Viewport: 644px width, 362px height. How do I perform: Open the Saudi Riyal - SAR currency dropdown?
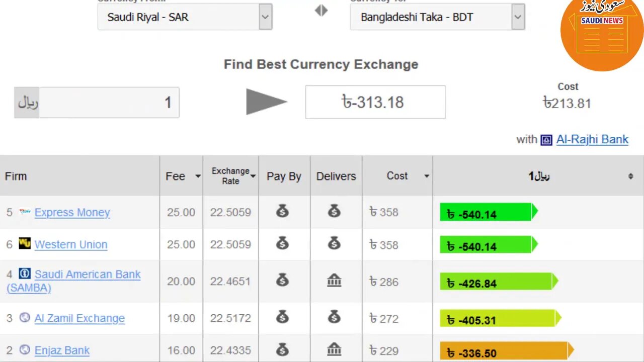click(185, 17)
